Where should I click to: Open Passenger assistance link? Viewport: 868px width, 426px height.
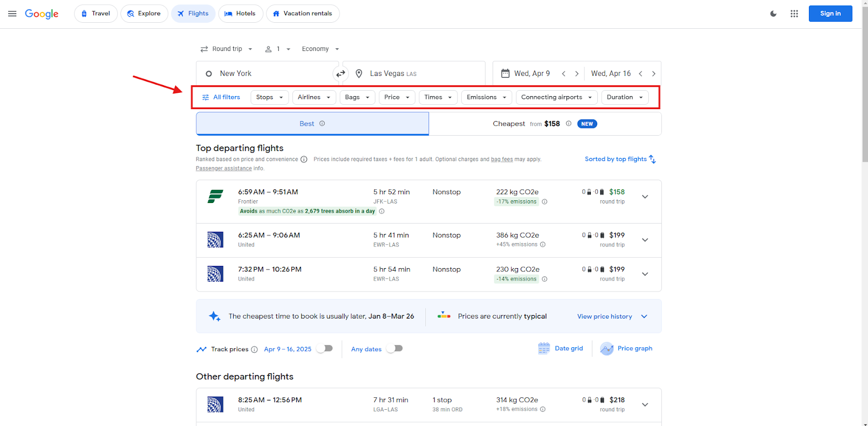coord(224,169)
